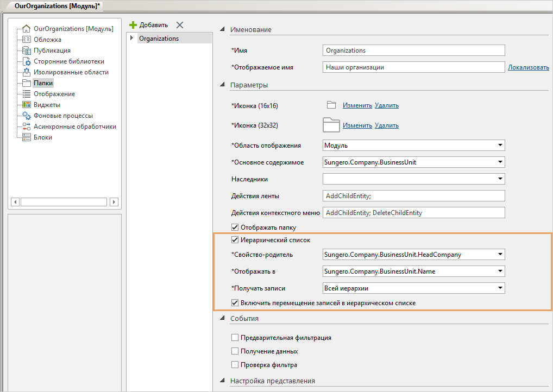This screenshot has width=553, height=392.
Task: Expand the Organizations folder row arrow
Action: point(131,38)
